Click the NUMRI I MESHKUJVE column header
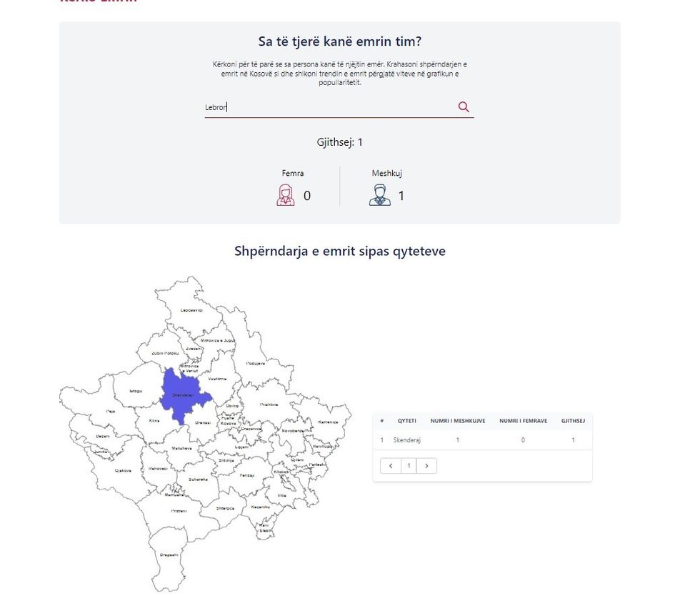This screenshot has width=700, height=596. click(458, 421)
